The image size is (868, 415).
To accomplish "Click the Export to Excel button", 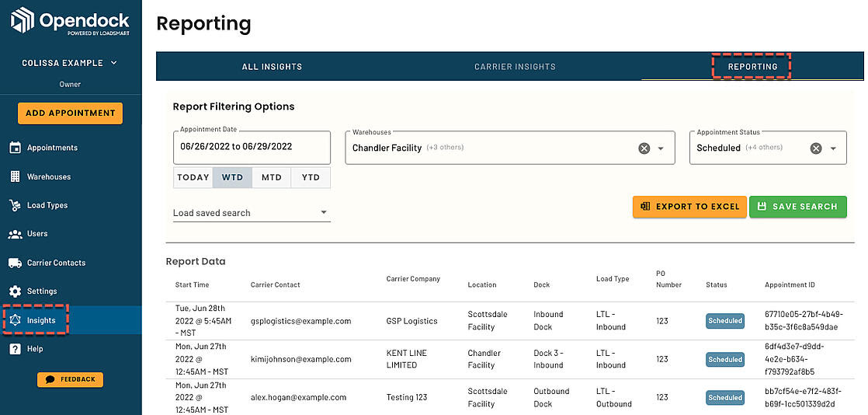I will tap(689, 207).
